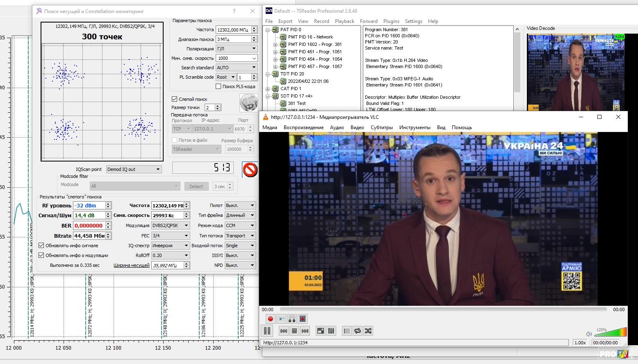Open the Playback menu in TSReader
The height and width of the screenshot is (364, 638).
344,21
